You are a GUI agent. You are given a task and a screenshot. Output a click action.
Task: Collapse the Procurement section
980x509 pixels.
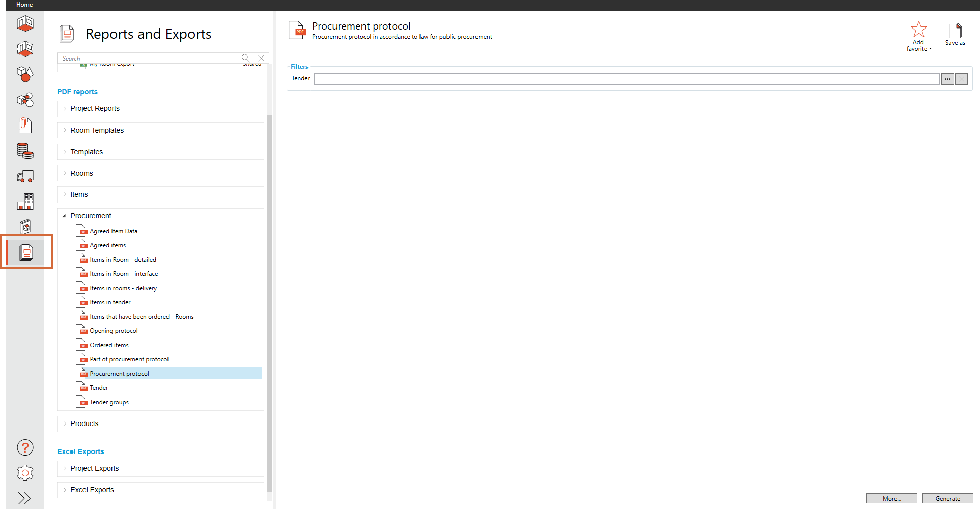65,216
